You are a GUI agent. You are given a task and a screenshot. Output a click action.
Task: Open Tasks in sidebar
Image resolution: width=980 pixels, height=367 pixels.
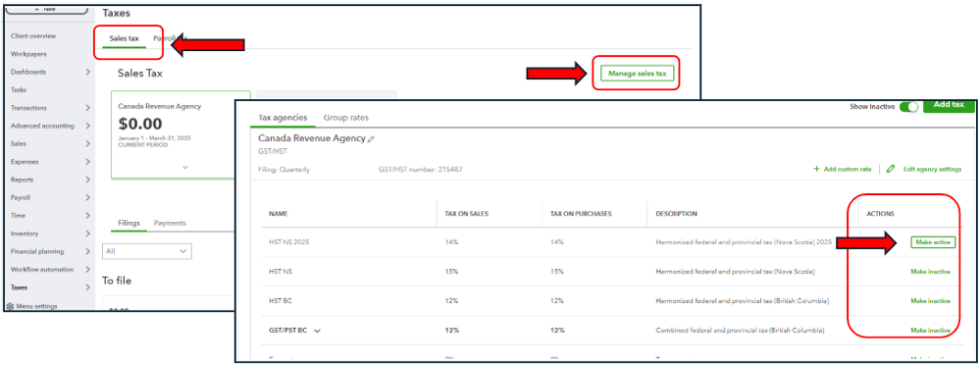pos(18,90)
